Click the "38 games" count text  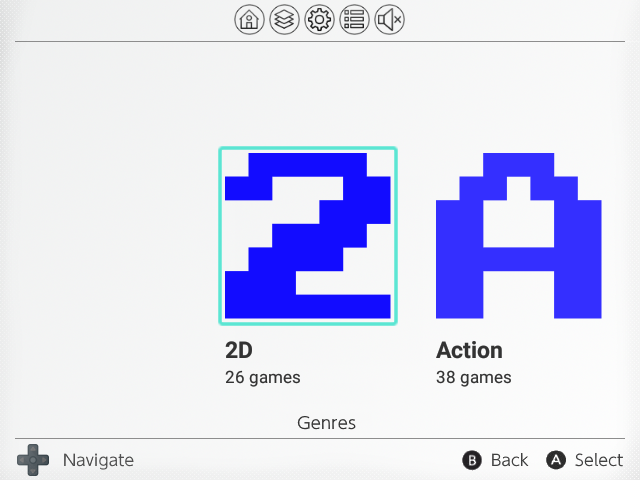click(474, 378)
